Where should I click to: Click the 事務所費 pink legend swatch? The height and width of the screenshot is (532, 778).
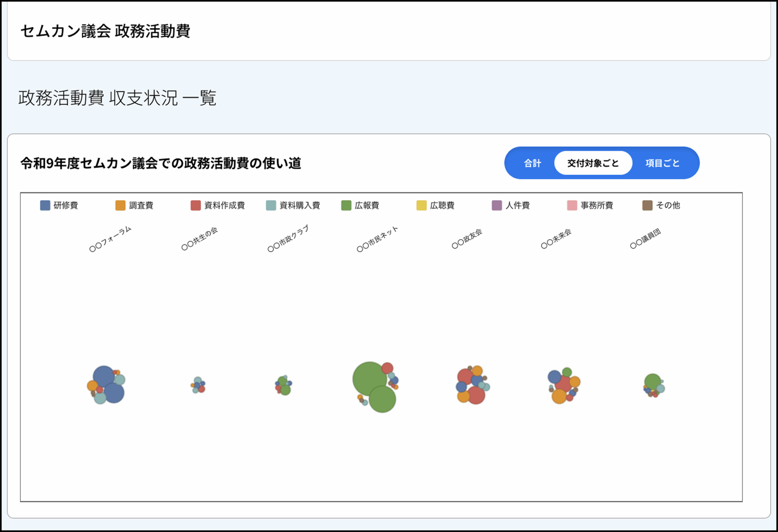click(572, 205)
